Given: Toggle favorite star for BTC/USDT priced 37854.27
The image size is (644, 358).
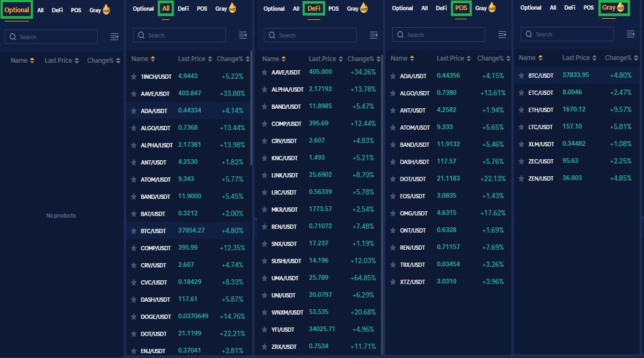Looking at the screenshot, I should [x=134, y=231].
